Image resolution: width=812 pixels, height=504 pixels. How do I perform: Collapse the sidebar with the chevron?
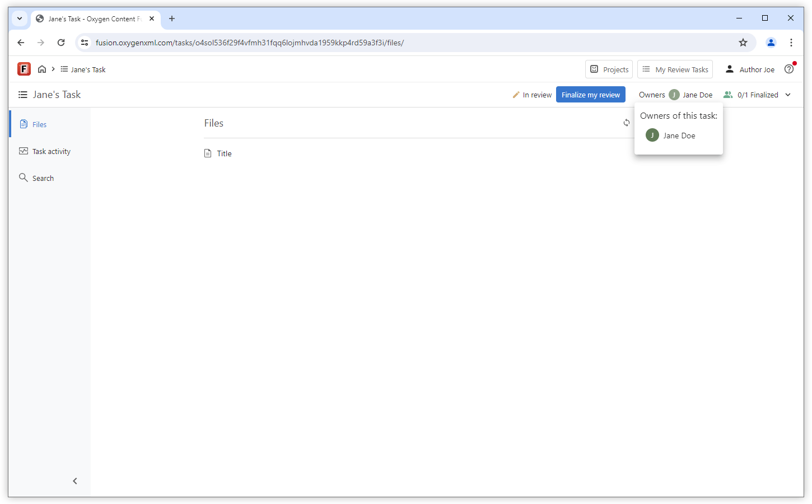75,481
